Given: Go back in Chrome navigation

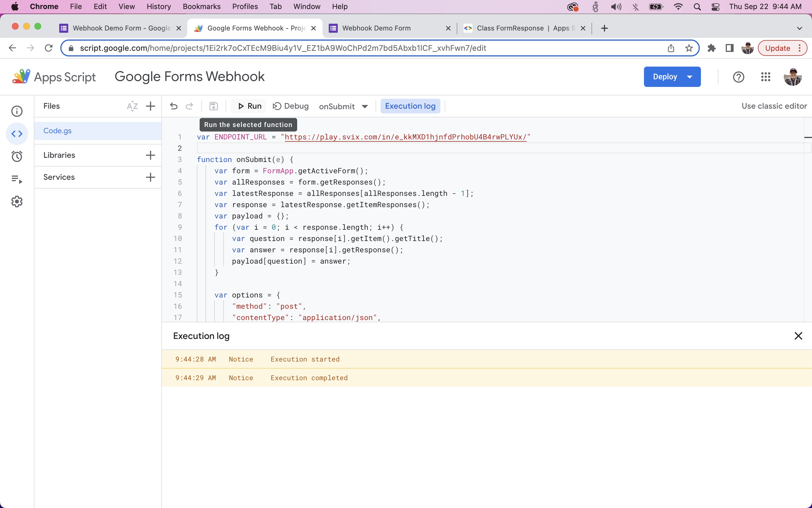Looking at the screenshot, I should click(12, 48).
